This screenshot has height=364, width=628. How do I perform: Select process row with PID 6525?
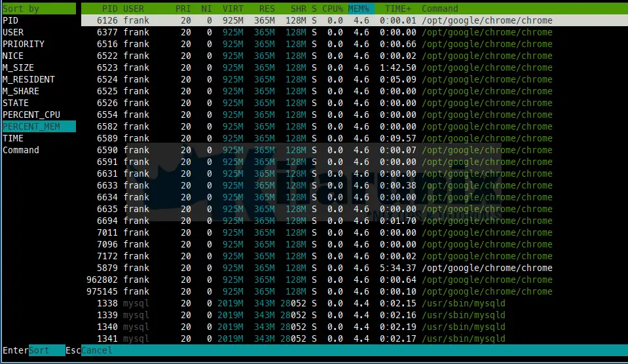pyautogui.click(x=354, y=91)
